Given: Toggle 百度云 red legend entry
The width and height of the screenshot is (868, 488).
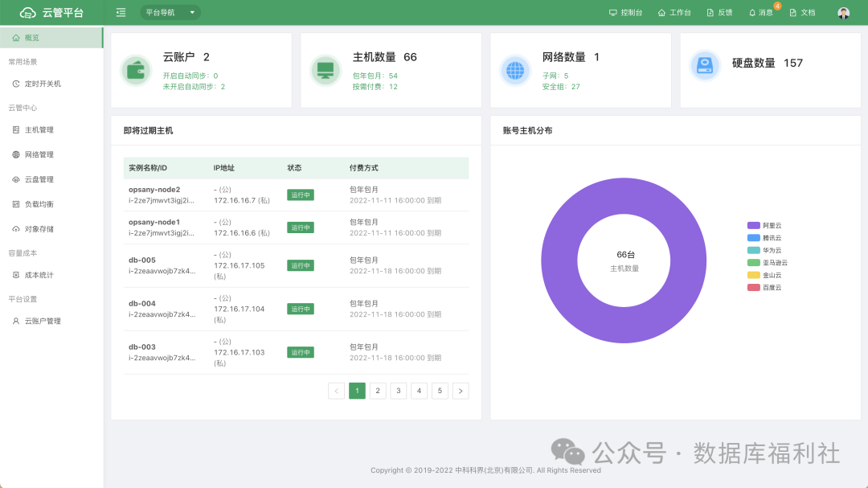Looking at the screenshot, I should 764,288.
